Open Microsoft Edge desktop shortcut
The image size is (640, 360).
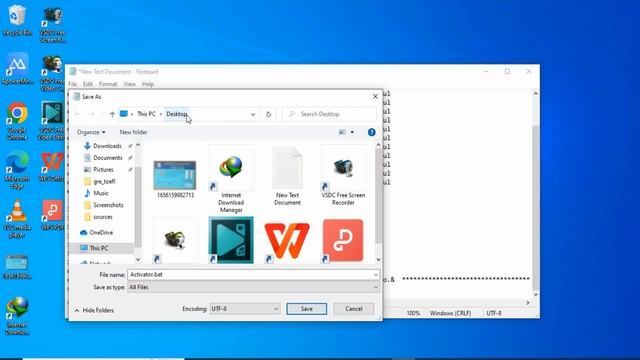tap(17, 169)
